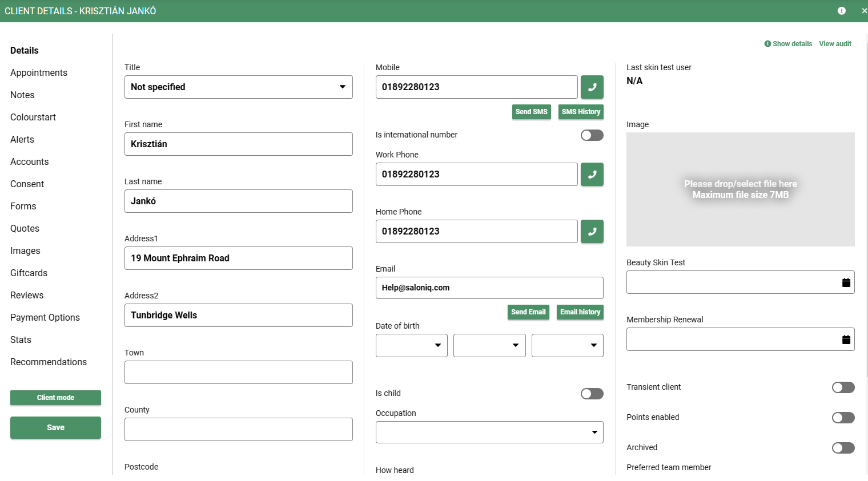This screenshot has height=481, width=868.
Task: Toggle the Points enabled switch
Action: [x=843, y=418]
